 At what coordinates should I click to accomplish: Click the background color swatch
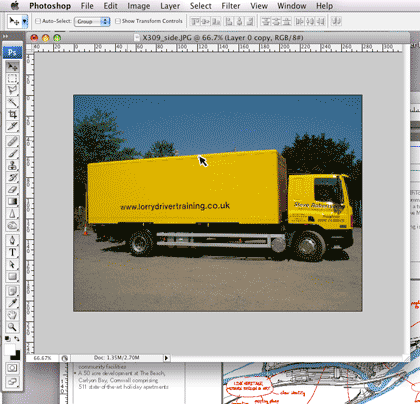click(x=17, y=356)
